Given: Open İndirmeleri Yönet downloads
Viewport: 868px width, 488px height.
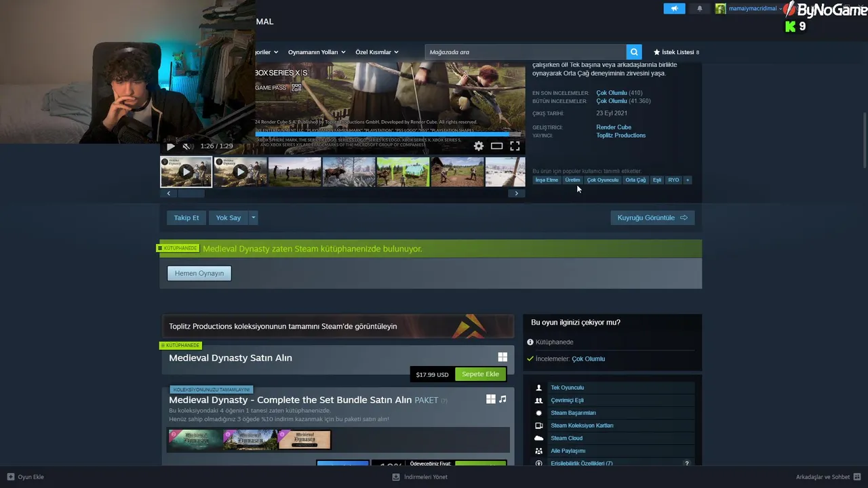Looking at the screenshot, I should point(420,476).
